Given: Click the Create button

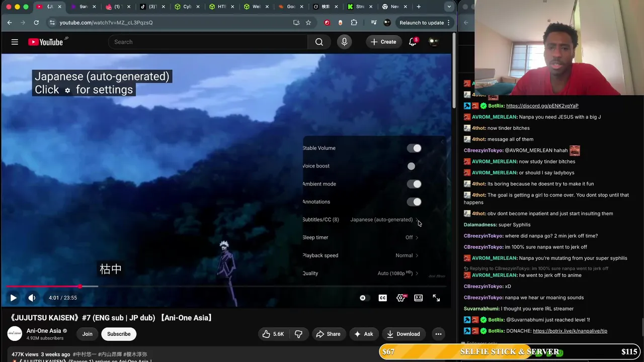Looking at the screenshot, I should pyautogui.click(x=383, y=42).
